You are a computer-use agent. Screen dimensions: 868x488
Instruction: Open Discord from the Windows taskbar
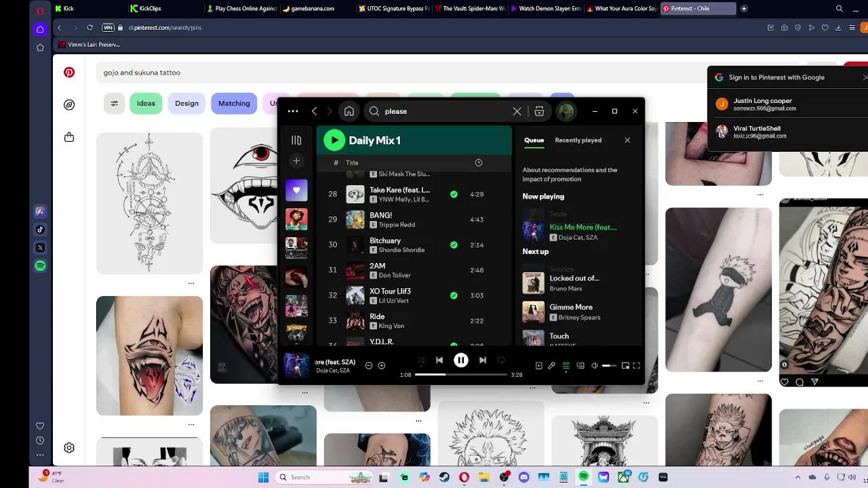tap(524, 477)
